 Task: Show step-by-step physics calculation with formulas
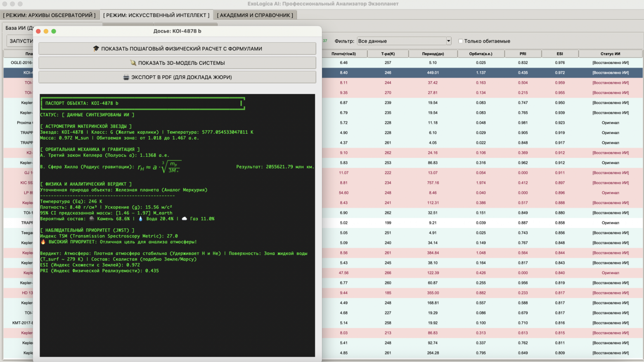coord(177,49)
